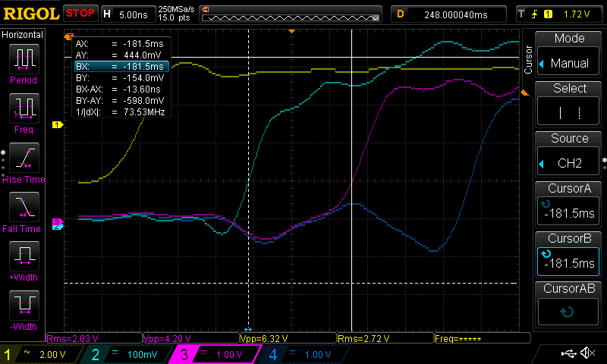The image size is (607, 364).
Task: Select the -Width measurement icon
Action: point(24,305)
